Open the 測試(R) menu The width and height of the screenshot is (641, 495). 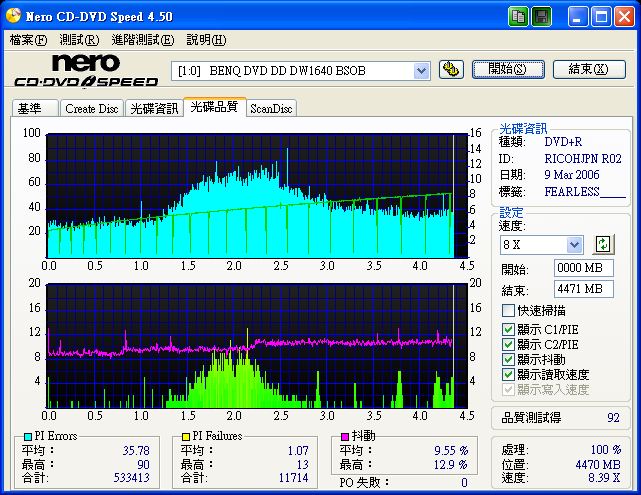[x=79, y=40]
